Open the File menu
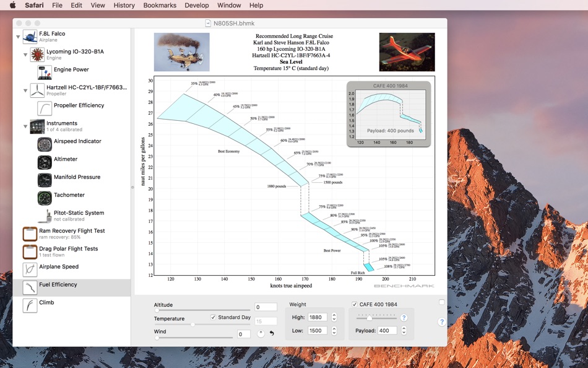 [x=58, y=5]
